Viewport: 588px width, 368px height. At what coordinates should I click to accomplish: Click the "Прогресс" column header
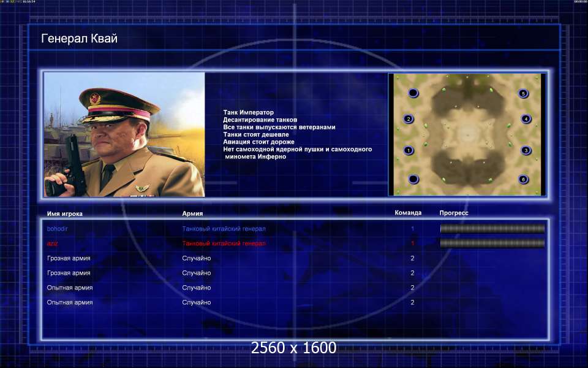coord(454,213)
